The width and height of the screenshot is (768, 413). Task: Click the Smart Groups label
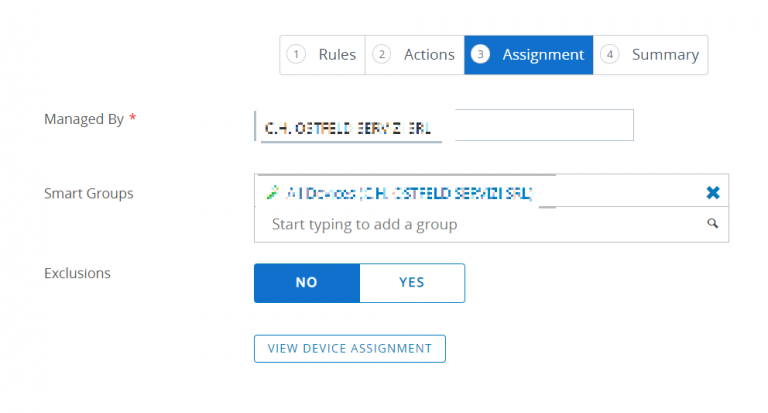[89, 194]
